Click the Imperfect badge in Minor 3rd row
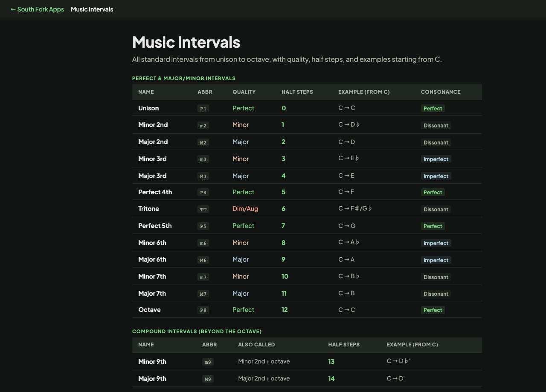 point(436,159)
